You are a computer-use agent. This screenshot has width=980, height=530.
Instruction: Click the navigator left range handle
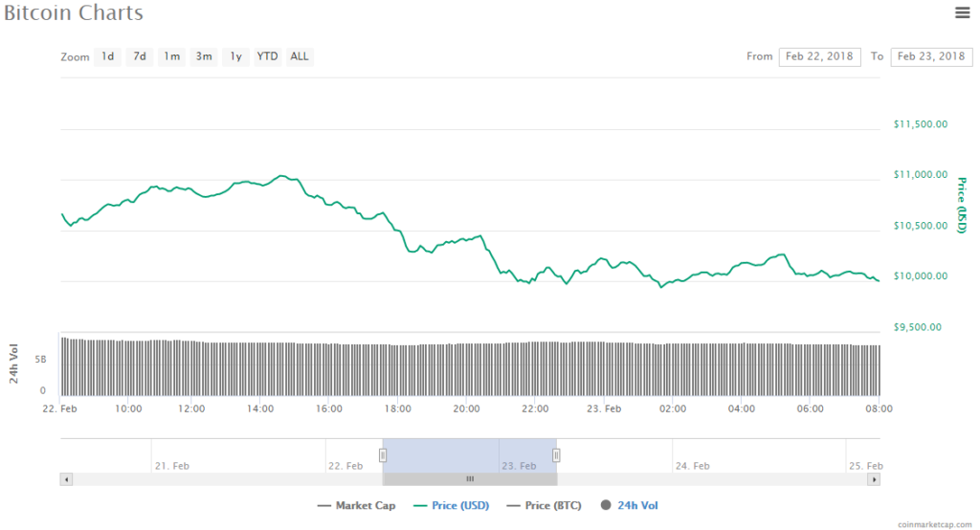tap(383, 455)
